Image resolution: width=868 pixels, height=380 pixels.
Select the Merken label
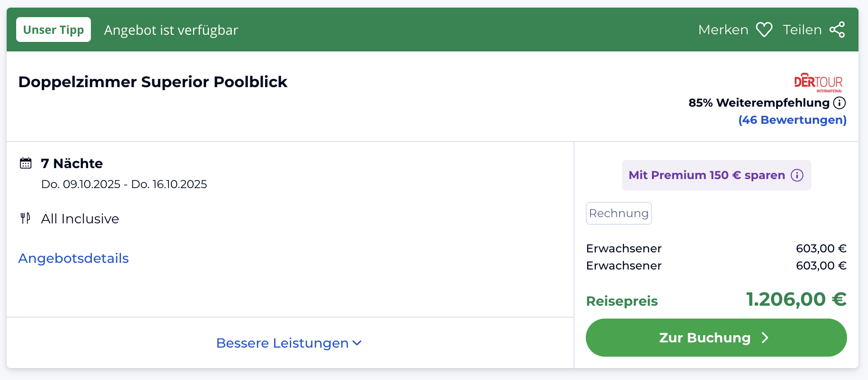click(x=723, y=30)
